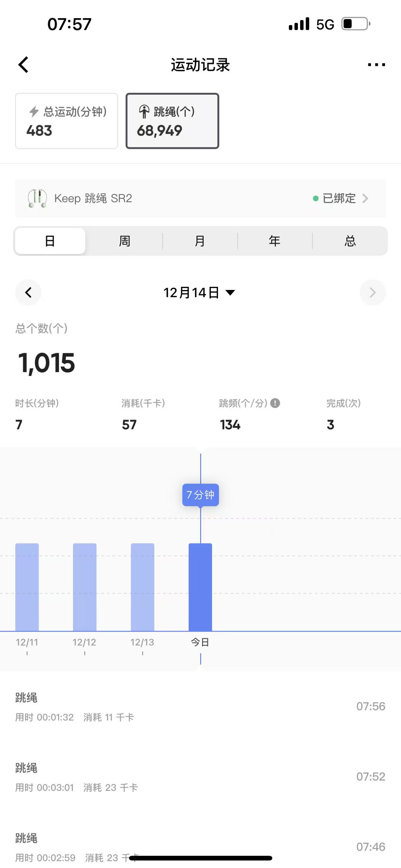The image size is (401, 868).
Task: Switch to the 周 week view
Action: pos(125,241)
